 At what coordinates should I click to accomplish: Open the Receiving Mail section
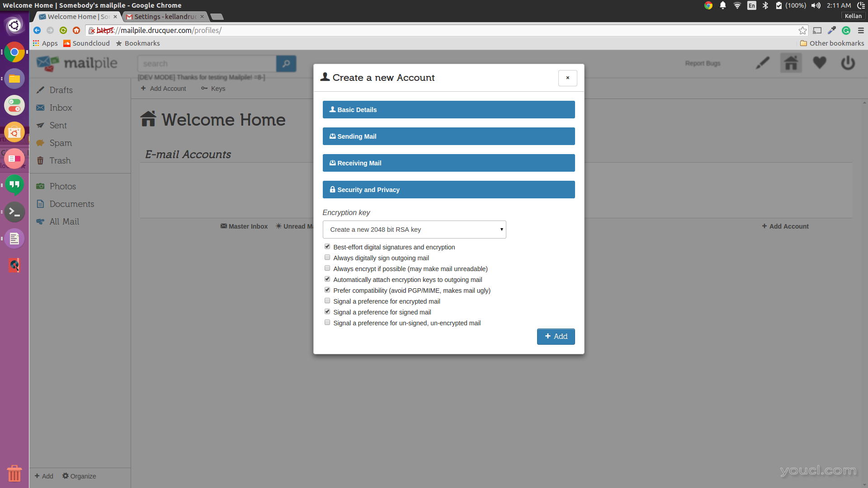tap(448, 163)
